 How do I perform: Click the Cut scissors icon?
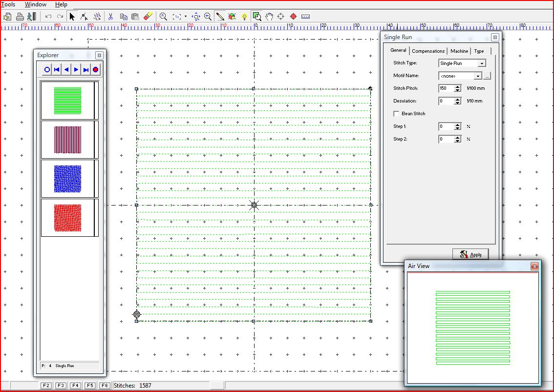coord(110,17)
